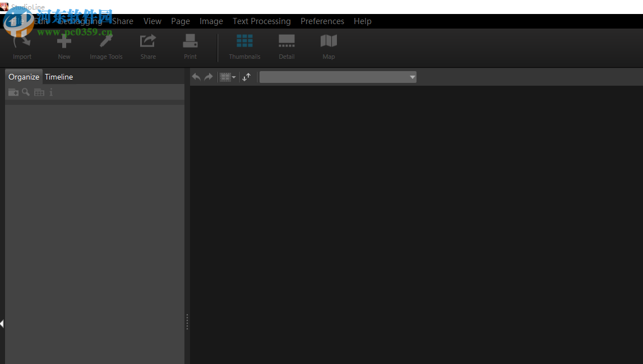Viewport: 643px width, 364px height.
Task: Open the search tool in the Organize panel
Action: coord(26,92)
